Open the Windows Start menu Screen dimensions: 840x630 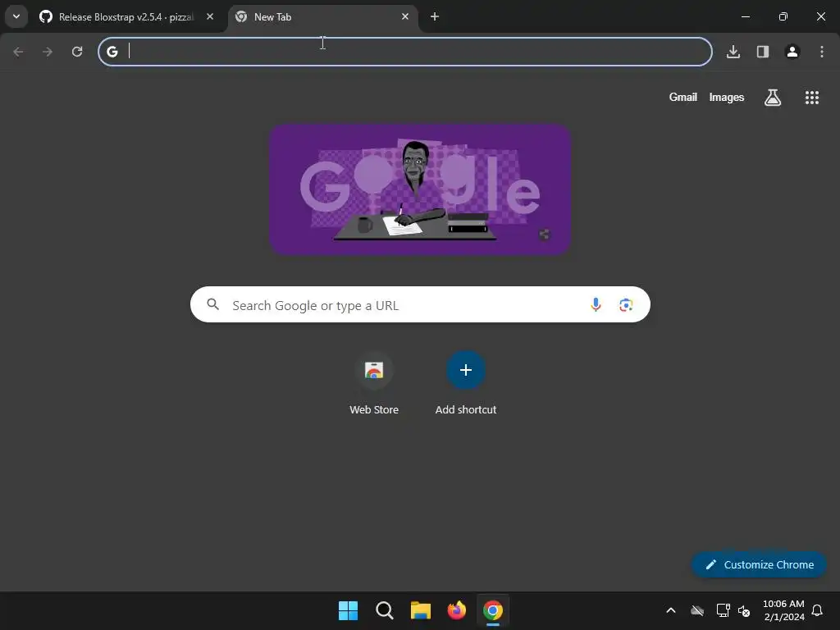[348, 610]
